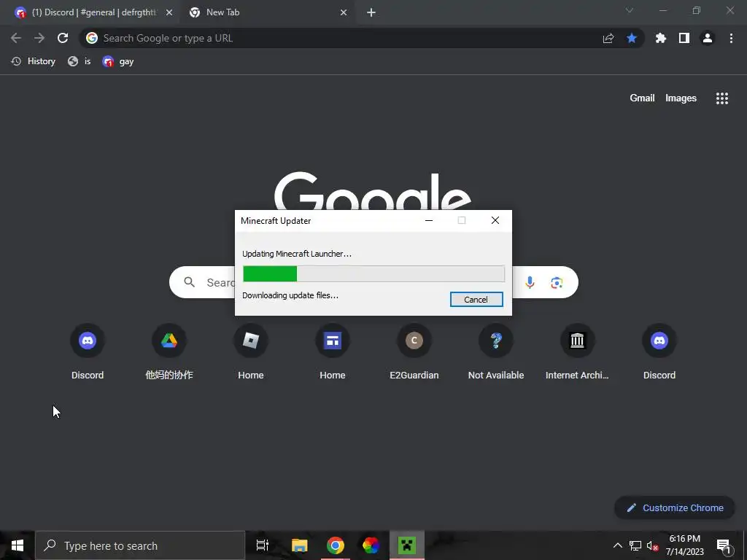
Task: Open Google Images link
Action: tap(681, 98)
